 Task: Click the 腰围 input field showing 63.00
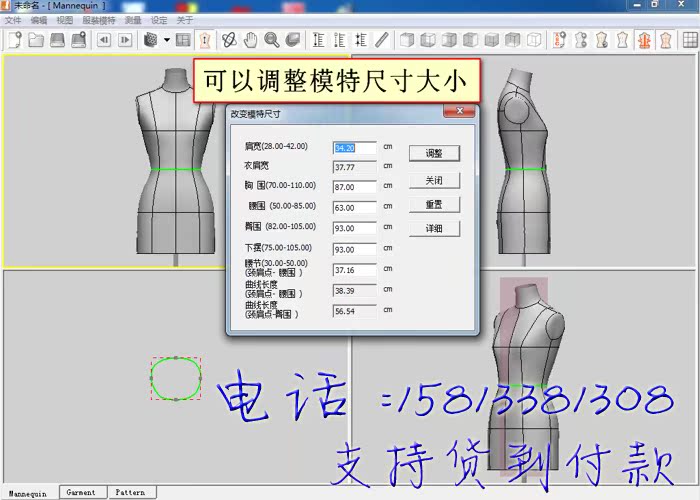point(355,208)
